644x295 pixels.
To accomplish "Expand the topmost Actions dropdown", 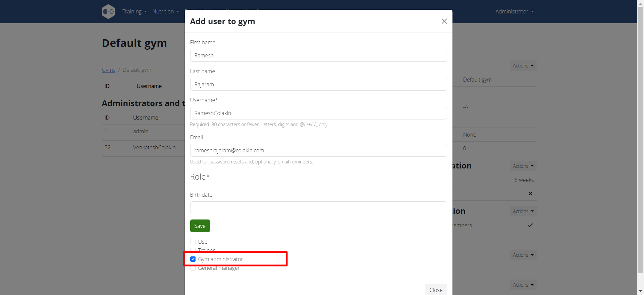I will [x=523, y=66].
